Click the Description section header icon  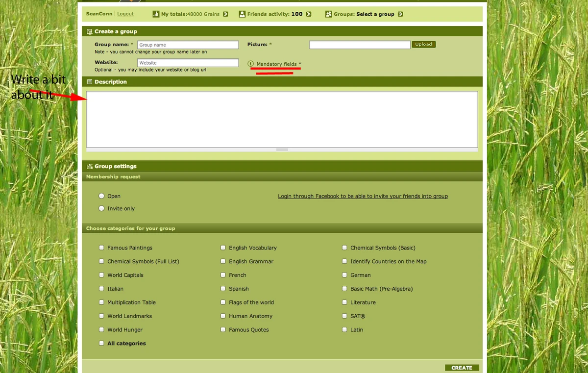[89, 82]
